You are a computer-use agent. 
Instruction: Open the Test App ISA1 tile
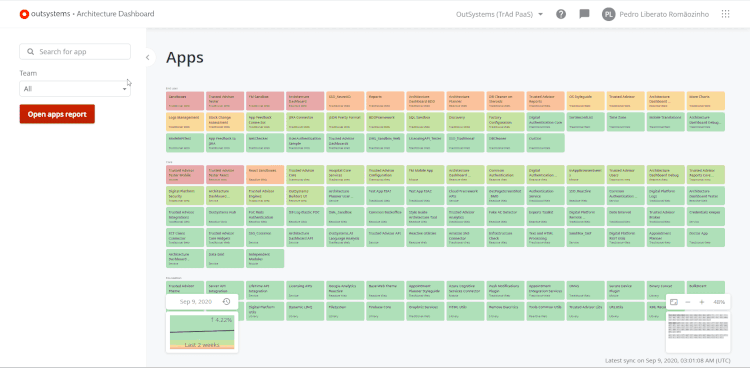tap(386, 196)
